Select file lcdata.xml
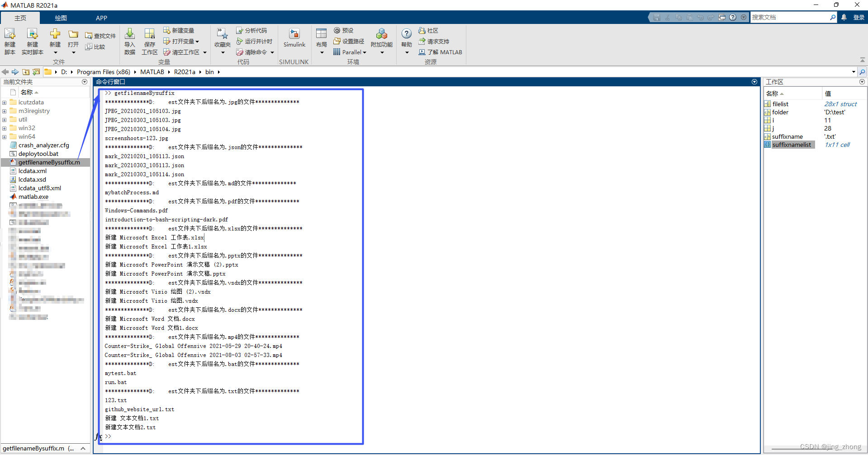The height and width of the screenshot is (455, 868). click(x=33, y=171)
